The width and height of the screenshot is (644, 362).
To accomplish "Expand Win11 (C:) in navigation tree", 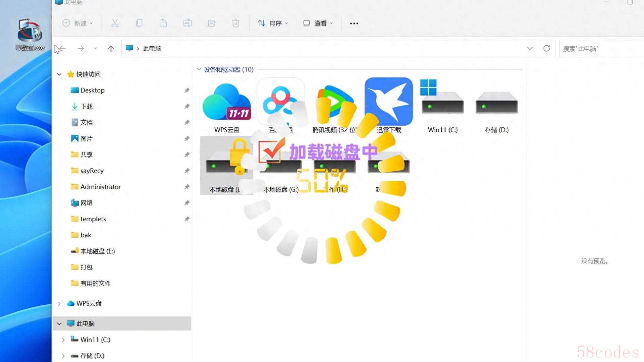I will (x=63, y=340).
